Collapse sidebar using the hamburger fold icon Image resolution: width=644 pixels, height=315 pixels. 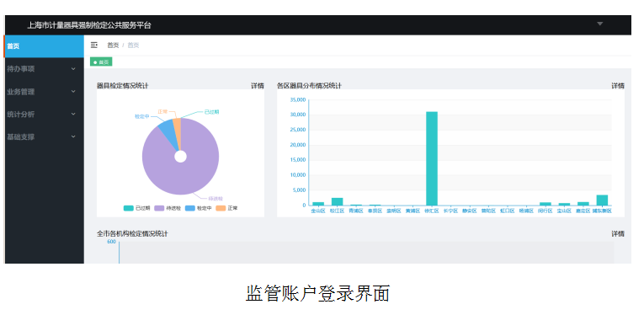pyautogui.click(x=94, y=45)
